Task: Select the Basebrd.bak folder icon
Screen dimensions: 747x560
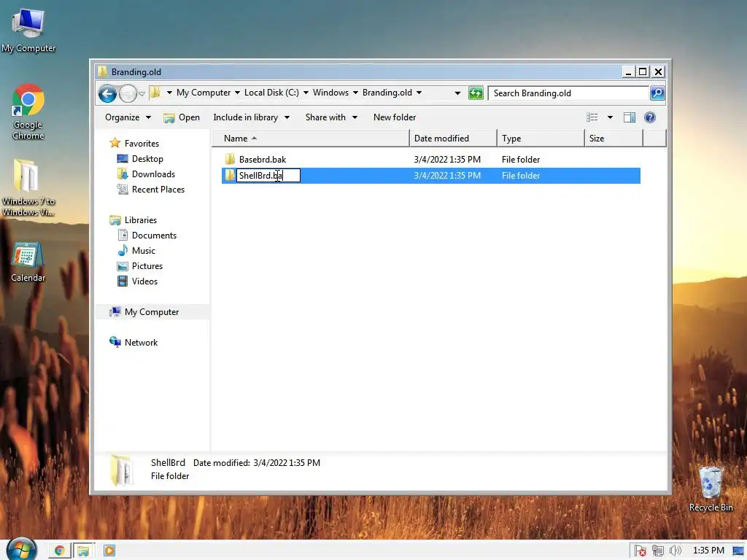Action: (x=230, y=158)
